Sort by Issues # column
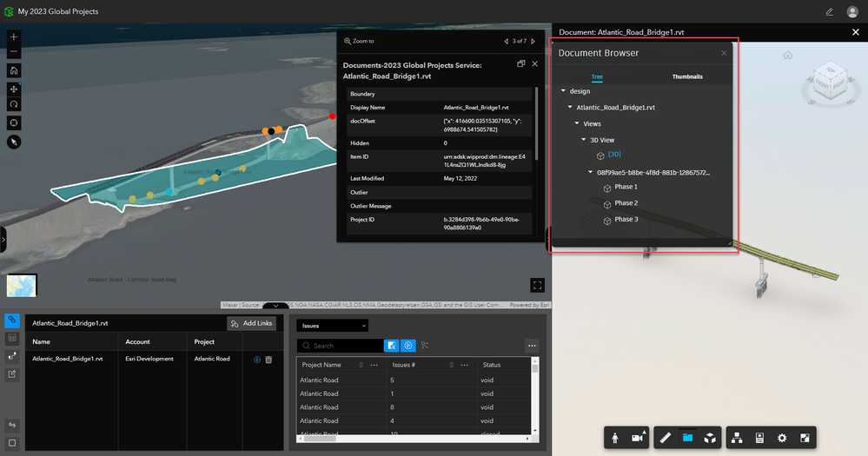Image resolution: width=868 pixels, height=456 pixels. coord(451,365)
